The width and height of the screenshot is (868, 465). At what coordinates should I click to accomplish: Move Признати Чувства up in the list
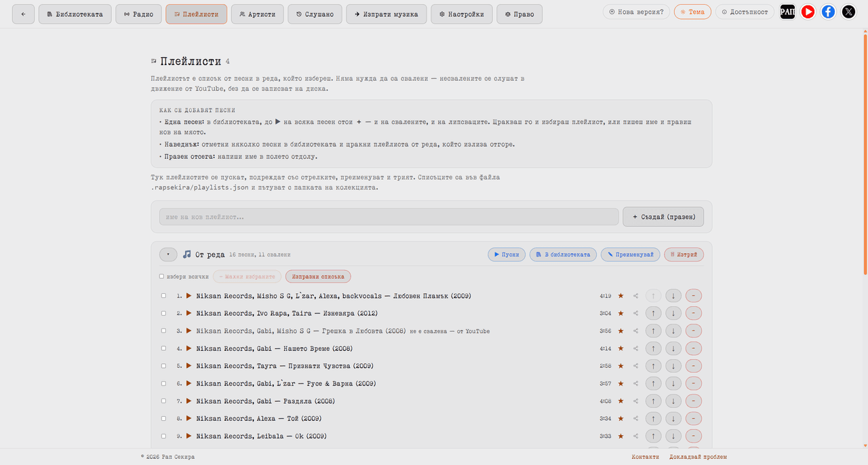tap(653, 366)
